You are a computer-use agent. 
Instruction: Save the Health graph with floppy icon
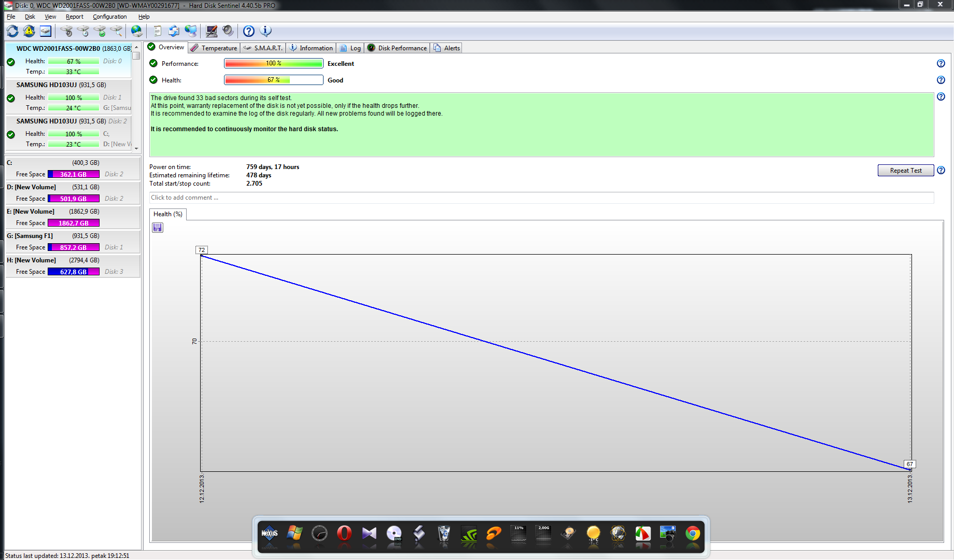158,228
